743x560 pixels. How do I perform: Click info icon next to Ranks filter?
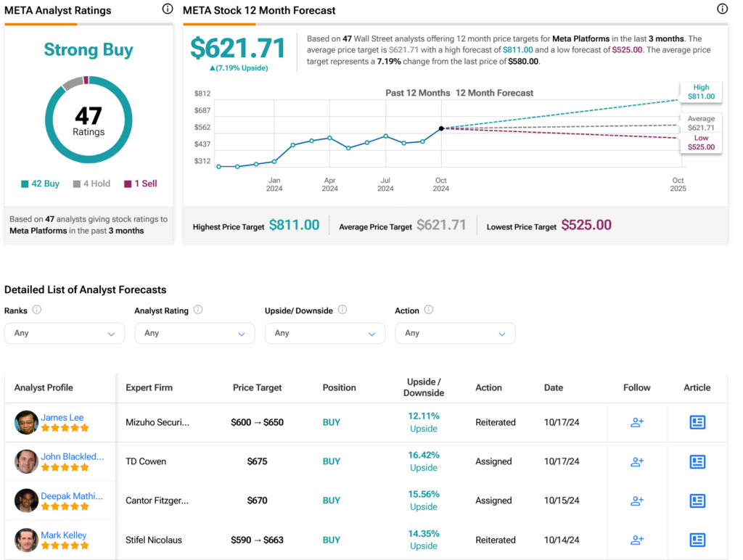(x=37, y=310)
